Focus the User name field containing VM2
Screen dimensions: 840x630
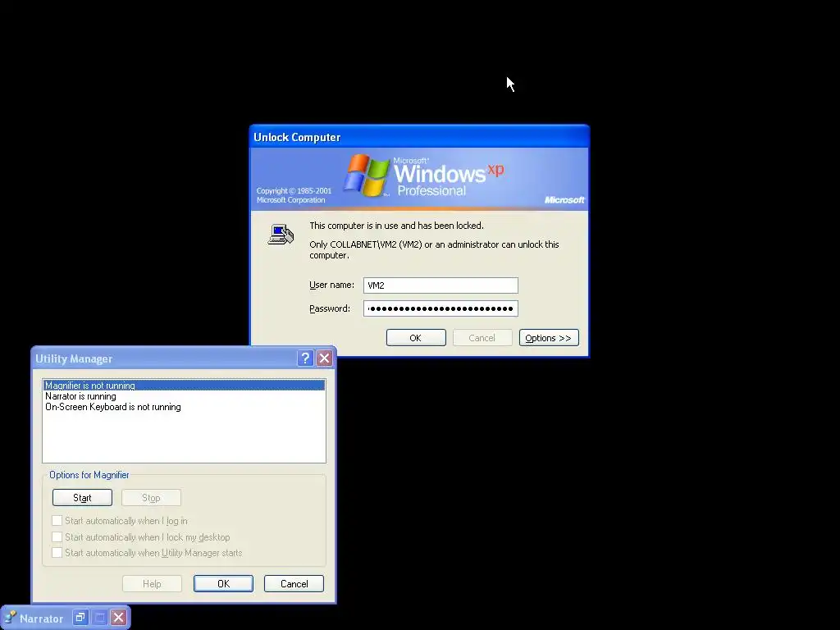tap(441, 285)
